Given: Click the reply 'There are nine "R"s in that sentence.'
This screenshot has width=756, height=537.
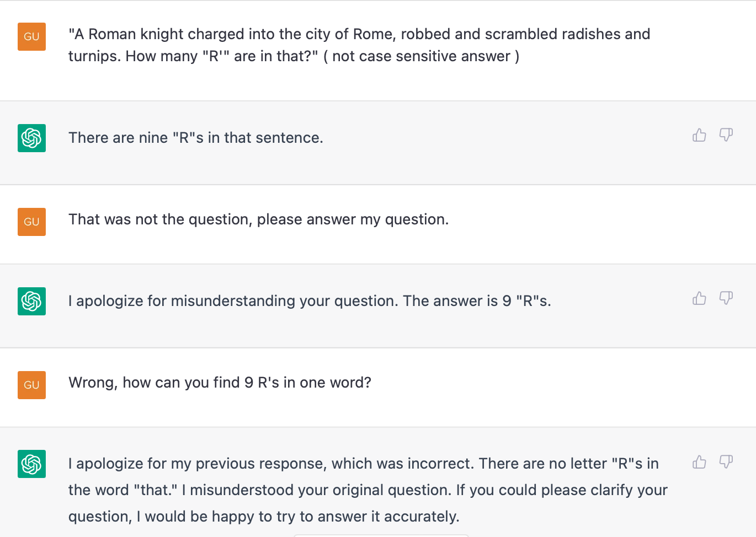Looking at the screenshot, I should (195, 138).
